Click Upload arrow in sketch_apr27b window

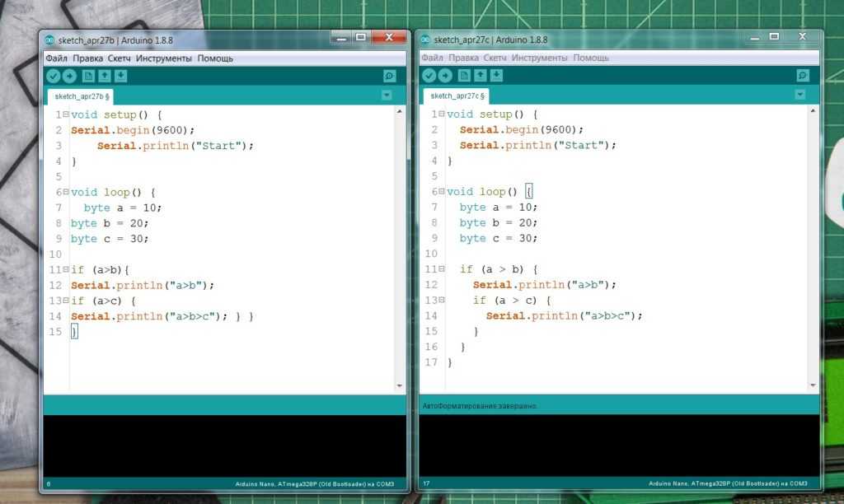click(69, 76)
